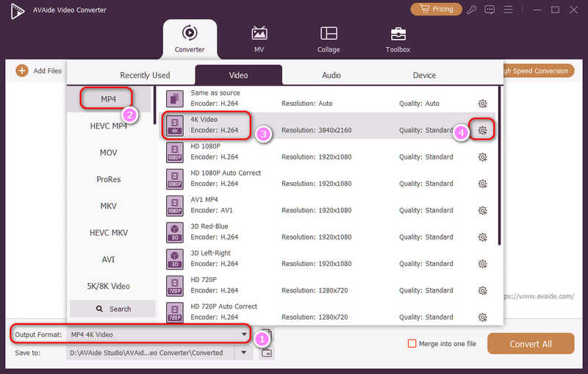The height and width of the screenshot is (374, 588).
Task: Open settings gear for AV1 MP4
Action: click(483, 210)
